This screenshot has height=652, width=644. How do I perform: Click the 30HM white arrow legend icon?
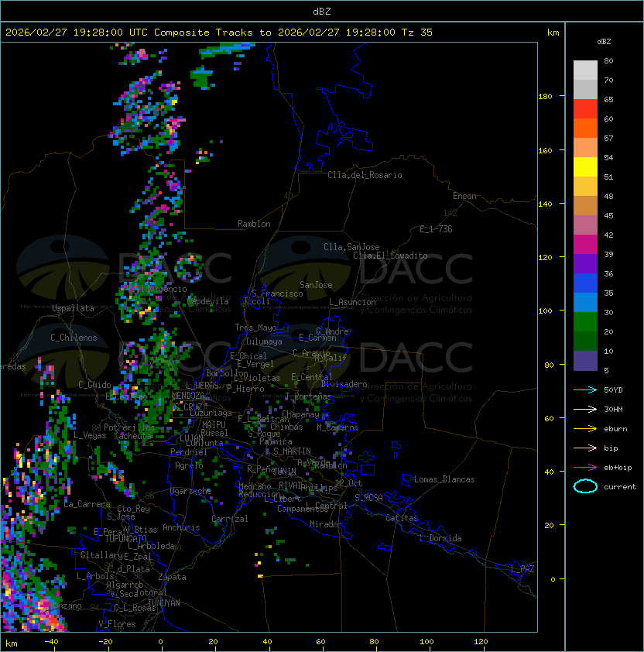point(585,410)
